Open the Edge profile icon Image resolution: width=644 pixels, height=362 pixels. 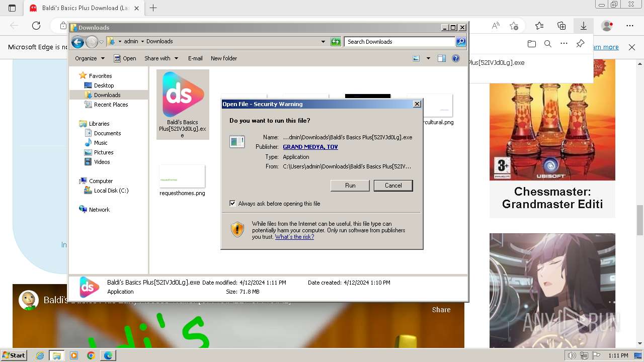click(x=607, y=26)
